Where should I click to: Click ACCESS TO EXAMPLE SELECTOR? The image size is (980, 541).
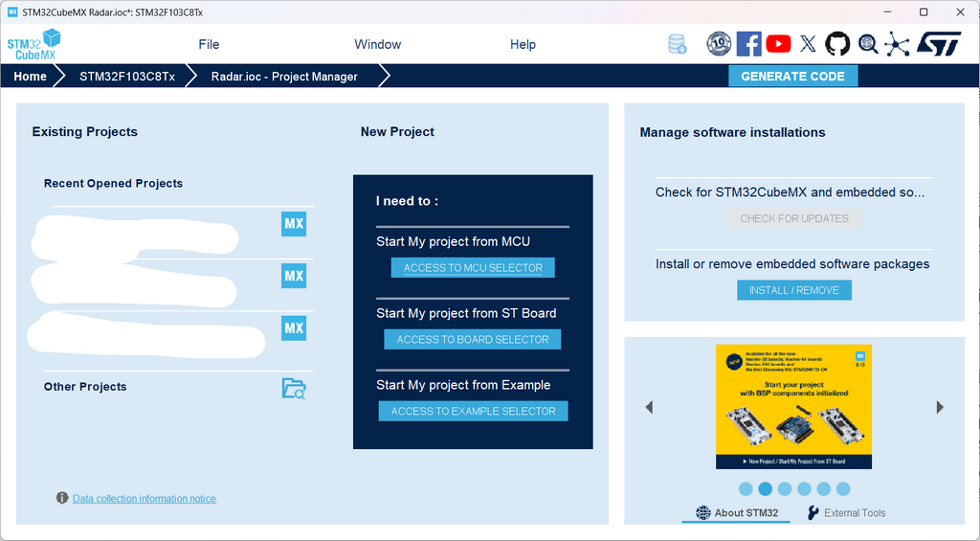tap(473, 411)
